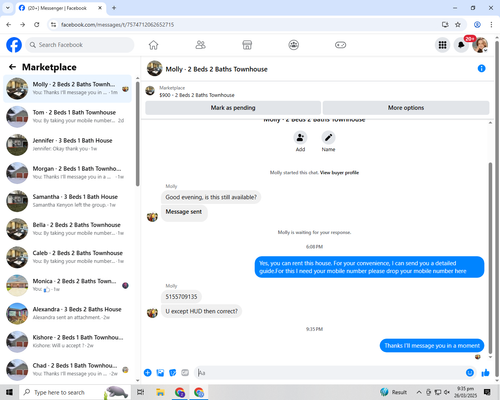Open a new browser tab
Viewport: 500px width, 400px height.
[114, 8]
